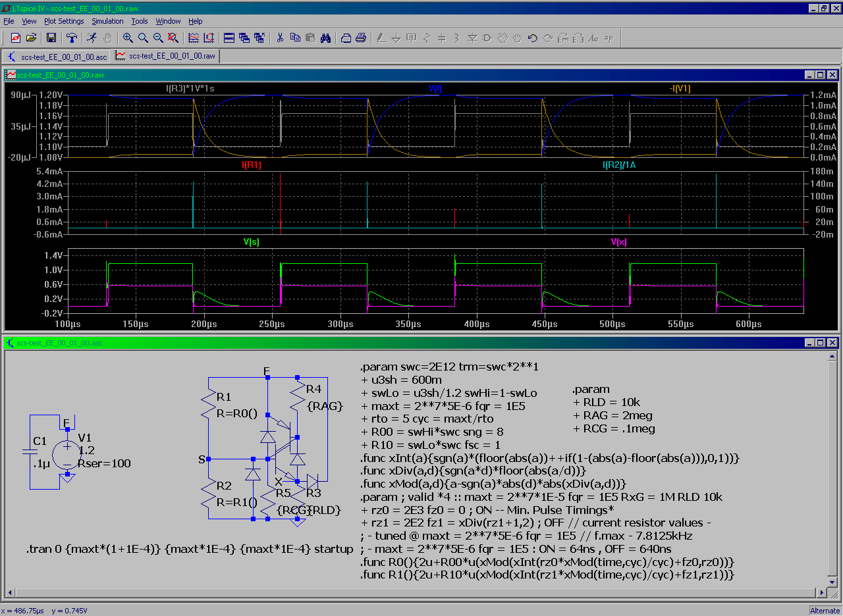Click the Autorange axes icon
This screenshot has width=843, height=616.
[x=208, y=38]
